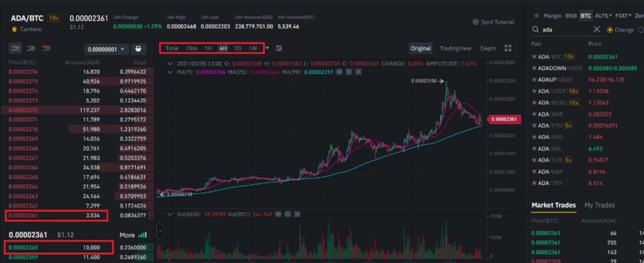
Task: Open the chart technical indicator settings icon
Action: [279, 48]
